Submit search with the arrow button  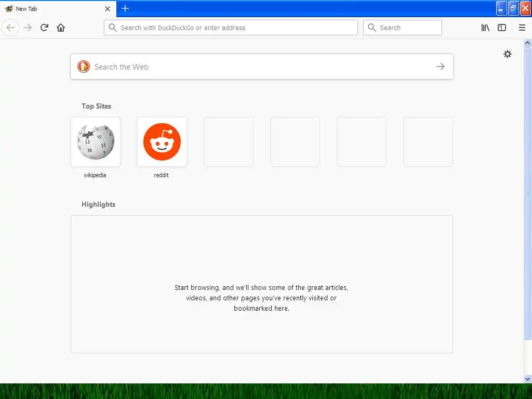(441, 66)
